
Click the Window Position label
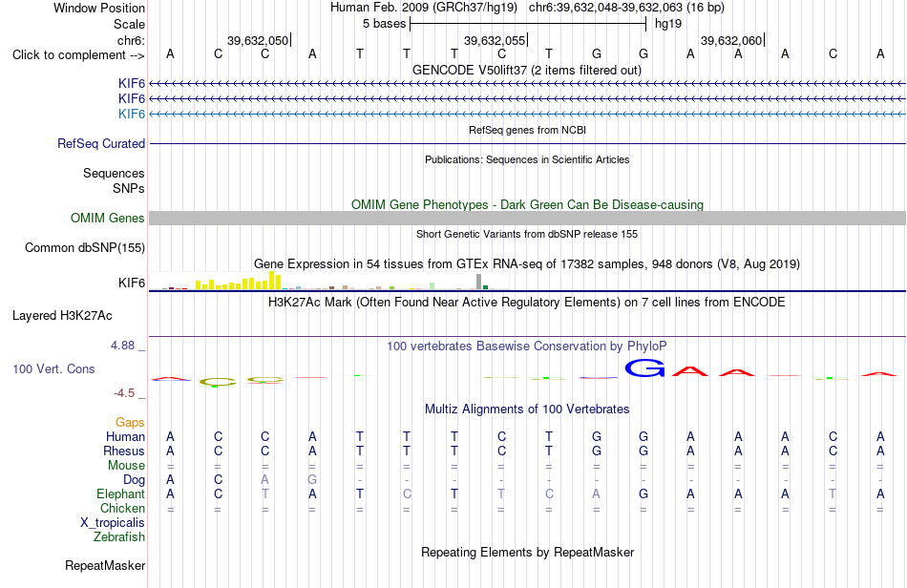pyautogui.click(x=99, y=8)
